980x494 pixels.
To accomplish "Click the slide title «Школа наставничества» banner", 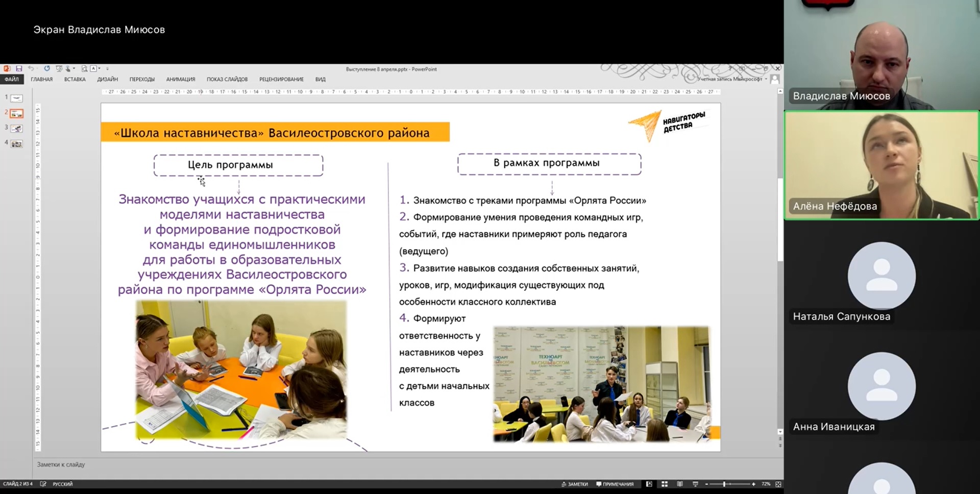I will 275,133.
